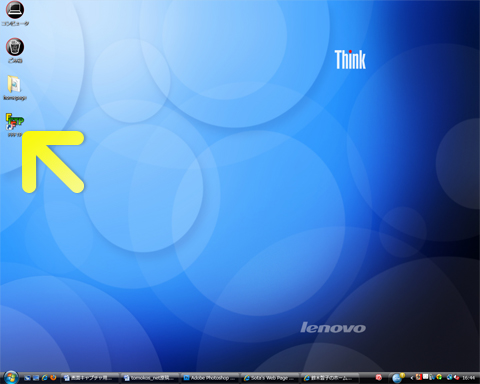Switch to Sota's Web Page taskbar button
The height and width of the screenshot is (384, 480).
tap(269, 378)
